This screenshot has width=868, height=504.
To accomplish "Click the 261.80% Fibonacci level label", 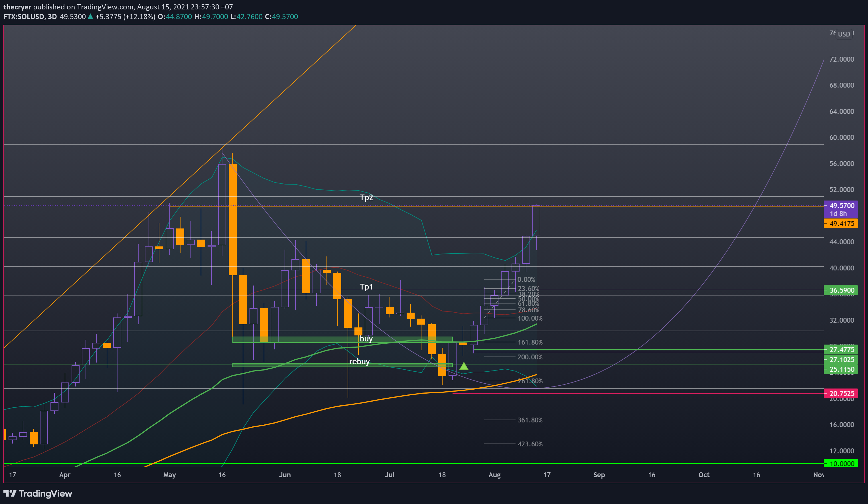I will click(x=530, y=381).
